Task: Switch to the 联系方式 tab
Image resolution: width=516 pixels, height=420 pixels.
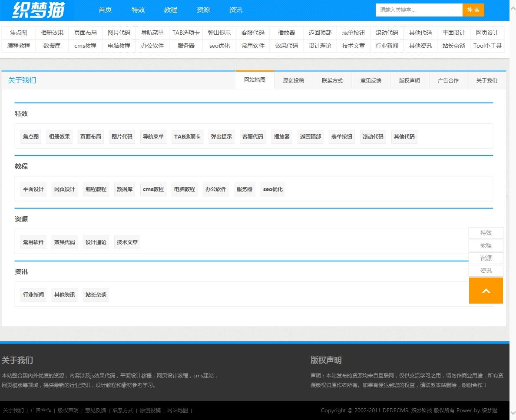Action: point(332,81)
